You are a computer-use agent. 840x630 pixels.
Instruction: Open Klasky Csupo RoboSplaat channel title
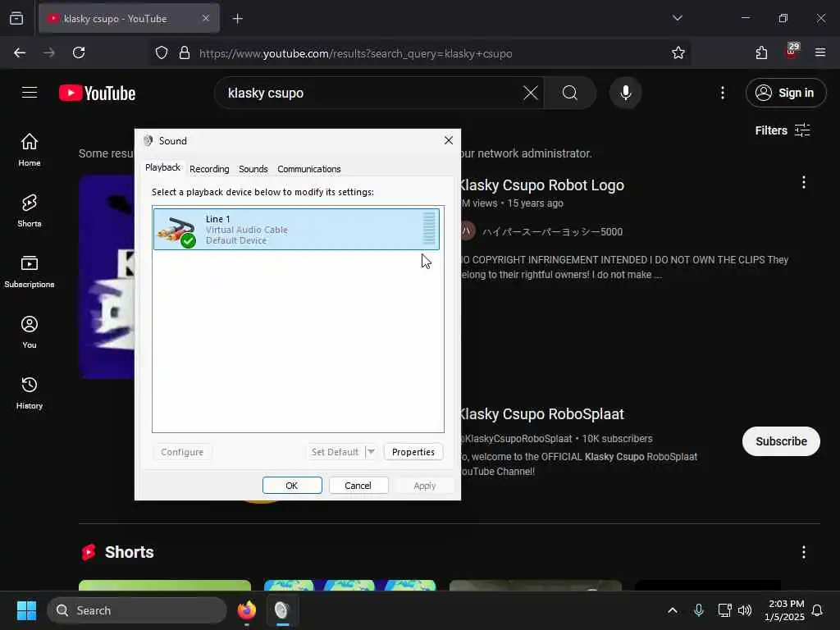point(541,414)
